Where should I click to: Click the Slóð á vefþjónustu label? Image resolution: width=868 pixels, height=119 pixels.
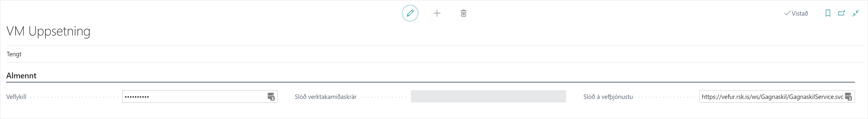click(x=608, y=97)
